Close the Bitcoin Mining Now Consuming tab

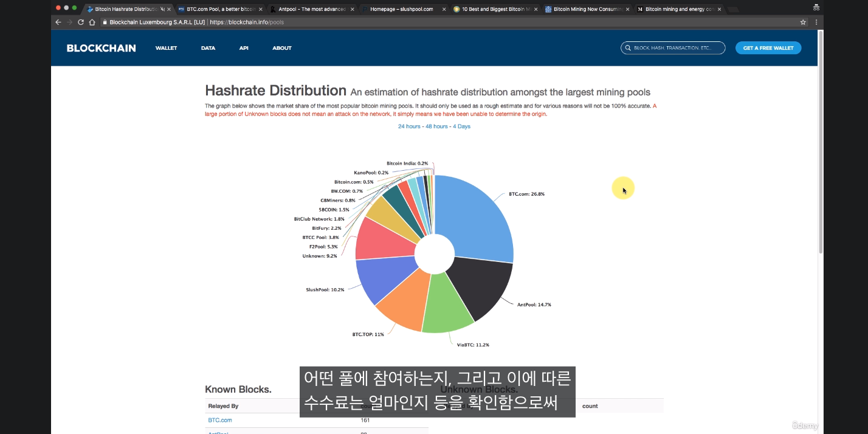628,9
